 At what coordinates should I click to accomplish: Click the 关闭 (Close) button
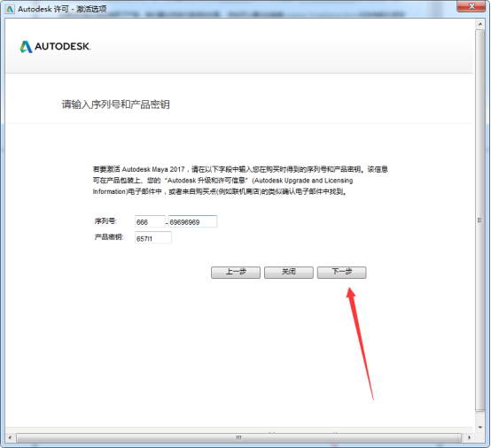[x=288, y=272]
